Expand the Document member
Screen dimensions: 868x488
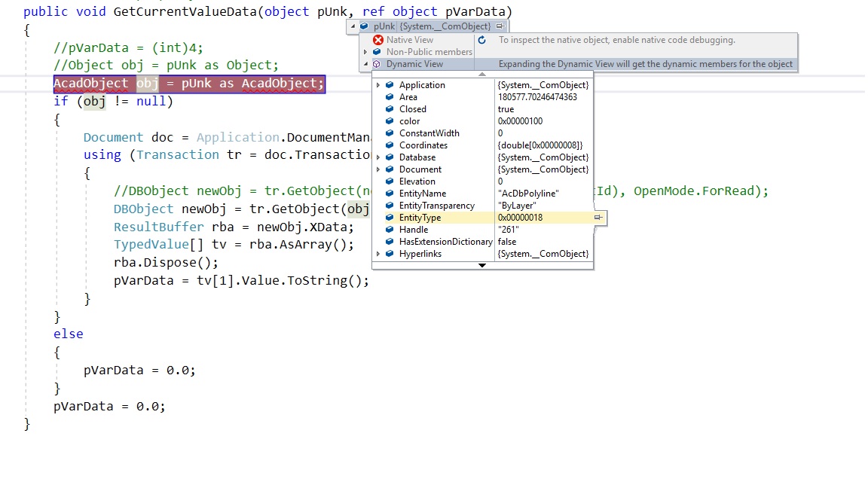tap(377, 169)
